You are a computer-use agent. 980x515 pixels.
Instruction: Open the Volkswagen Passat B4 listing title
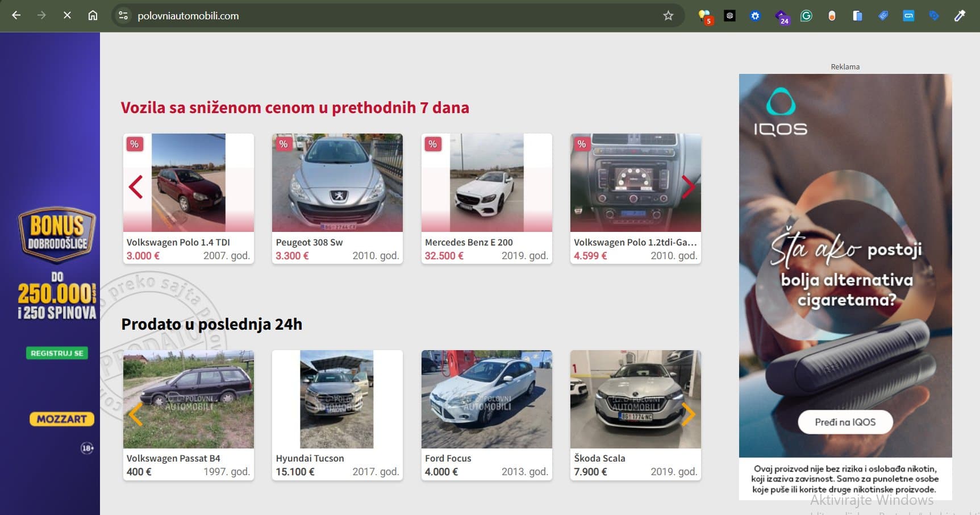173,458
